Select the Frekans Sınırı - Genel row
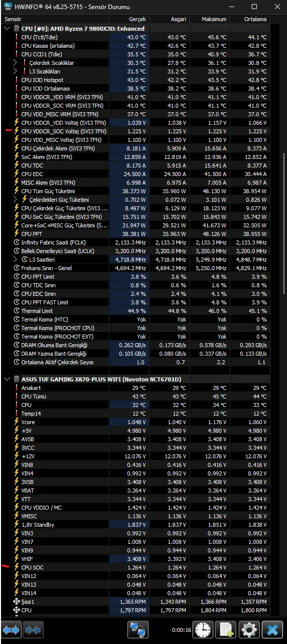This screenshot has width=287, height=644. tap(136, 268)
